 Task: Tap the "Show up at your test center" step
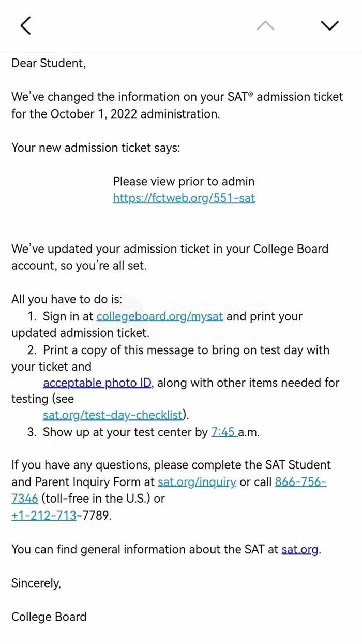[124, 432]
